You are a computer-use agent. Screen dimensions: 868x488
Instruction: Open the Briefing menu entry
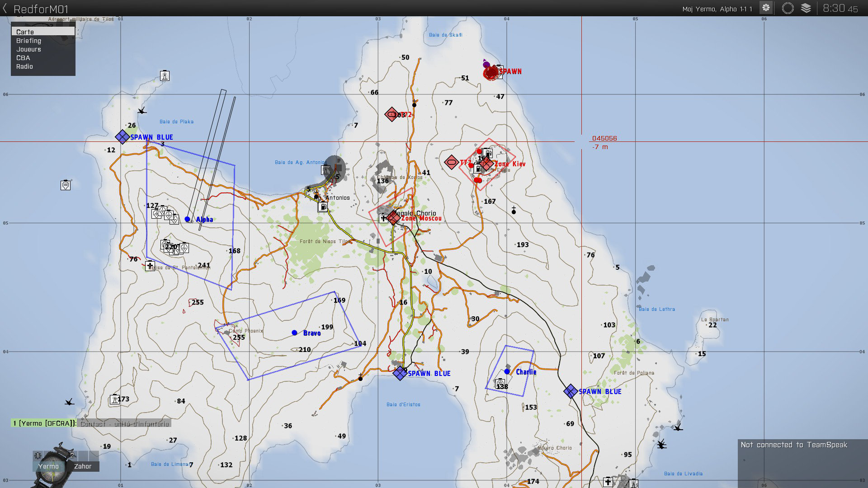click(x=28, y=41)
